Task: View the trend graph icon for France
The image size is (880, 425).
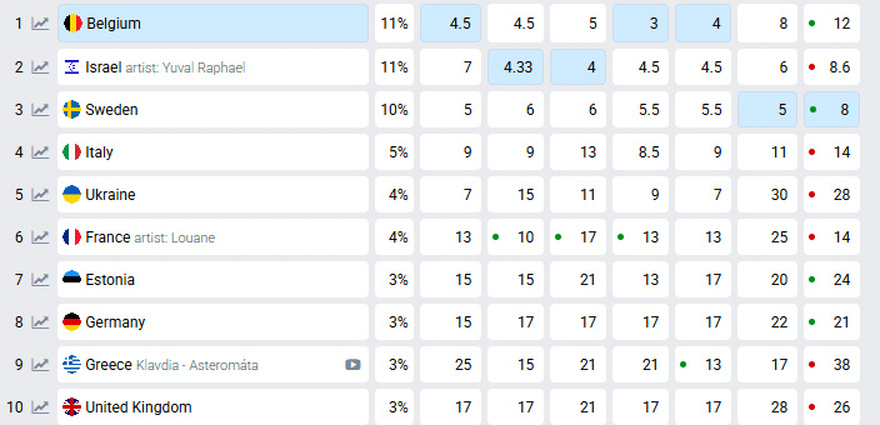Action: (40, 237)
